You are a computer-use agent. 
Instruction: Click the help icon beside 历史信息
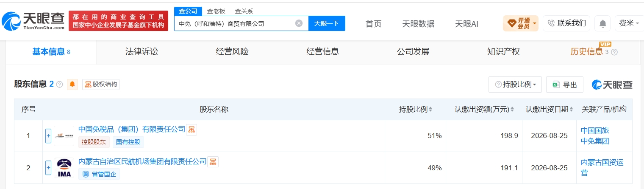tap(614, 52)
